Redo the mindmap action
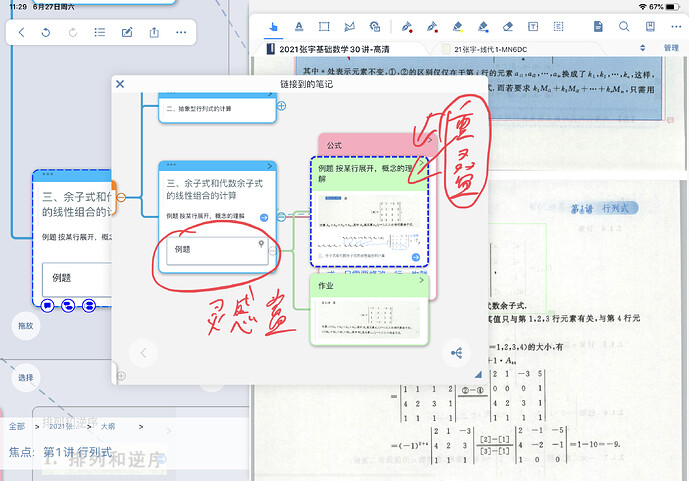The height and width of the screenshot is (481, 689). tap(73, 32)
